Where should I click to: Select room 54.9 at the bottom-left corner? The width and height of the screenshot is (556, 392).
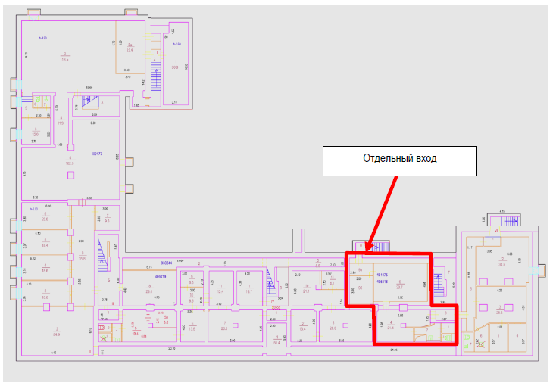tap(56, 333)
